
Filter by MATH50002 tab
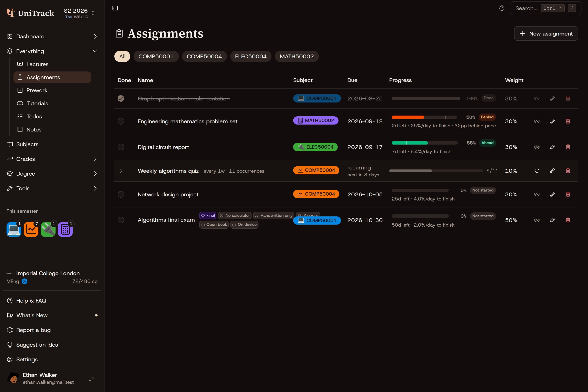tap(297, 57)
